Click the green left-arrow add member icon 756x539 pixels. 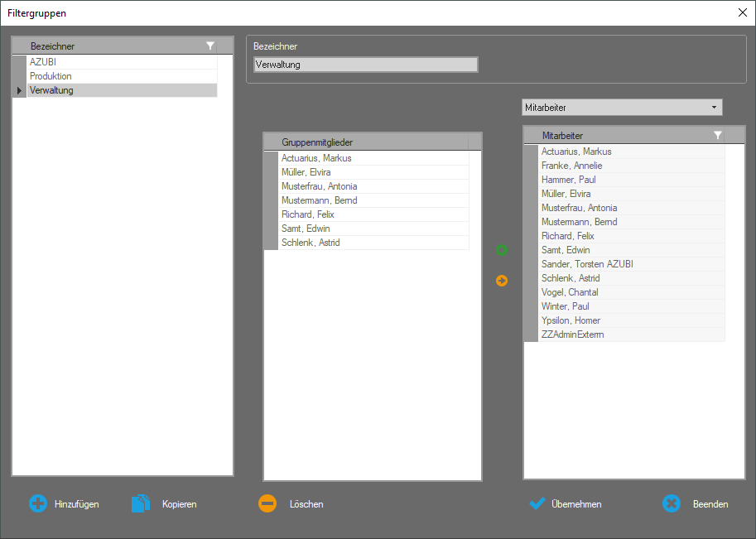(x=501, y=250)
